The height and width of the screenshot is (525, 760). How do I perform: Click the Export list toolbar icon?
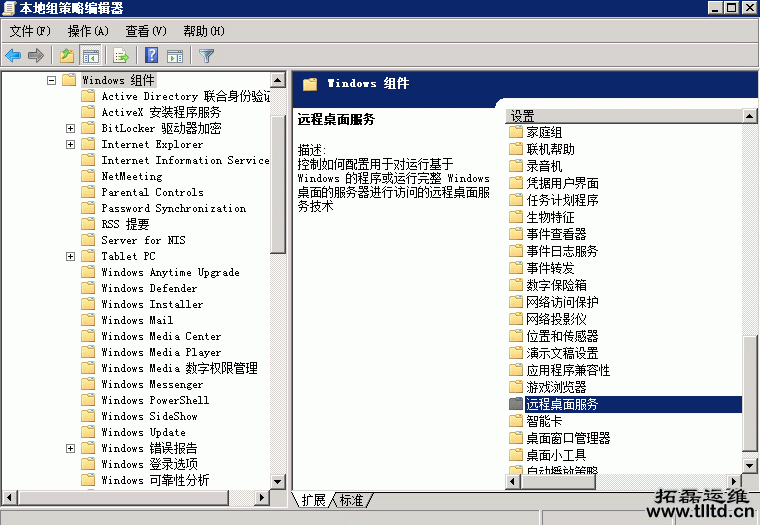(x=121, y=56)
